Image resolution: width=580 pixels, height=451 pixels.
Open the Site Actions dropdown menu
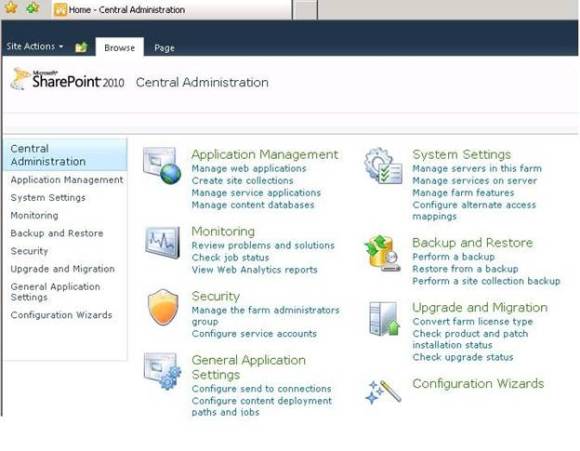coord(35,46)
